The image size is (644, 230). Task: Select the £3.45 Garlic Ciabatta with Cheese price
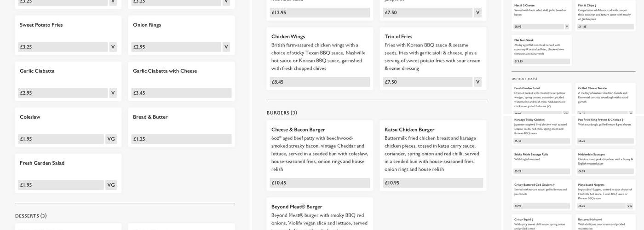[181, 93]
